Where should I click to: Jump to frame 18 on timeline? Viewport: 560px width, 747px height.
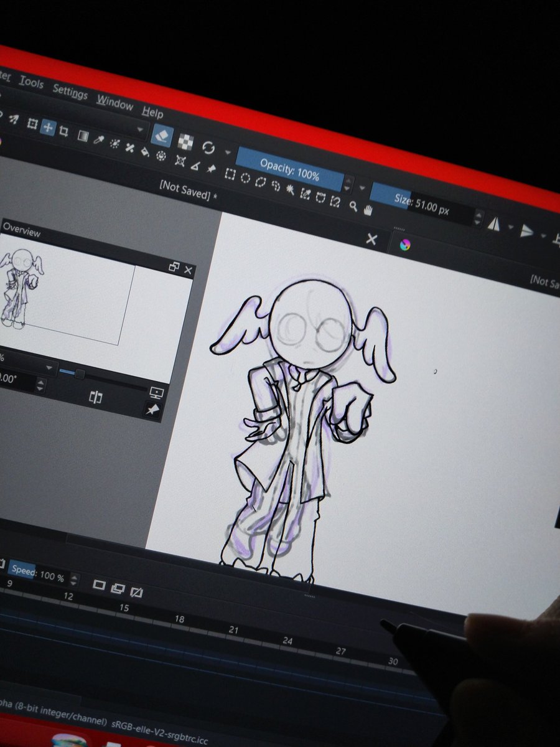[179, 619]
